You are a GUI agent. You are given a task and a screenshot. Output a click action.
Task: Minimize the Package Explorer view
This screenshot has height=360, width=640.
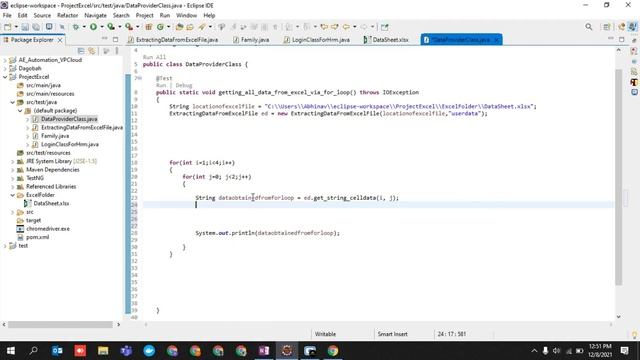tap(105, 39)
